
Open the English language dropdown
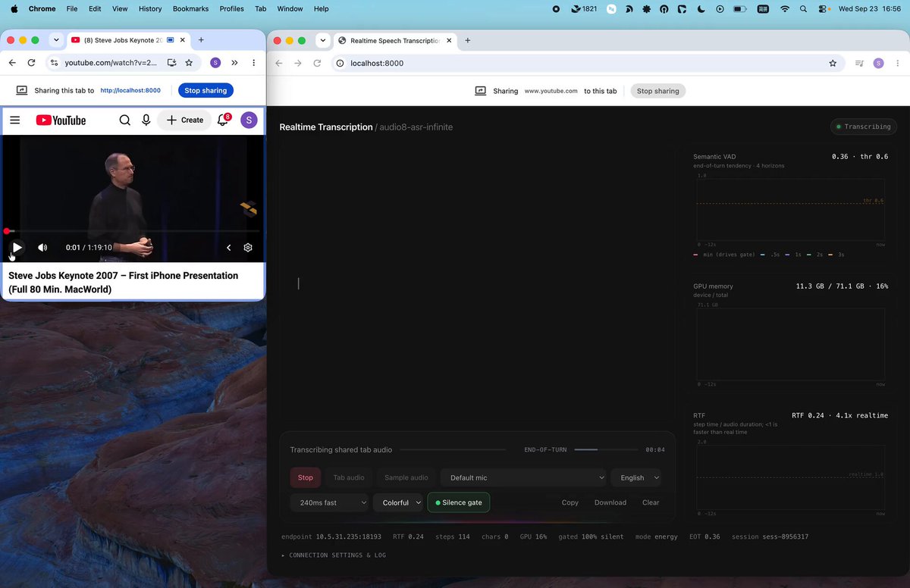pos(636,477)
